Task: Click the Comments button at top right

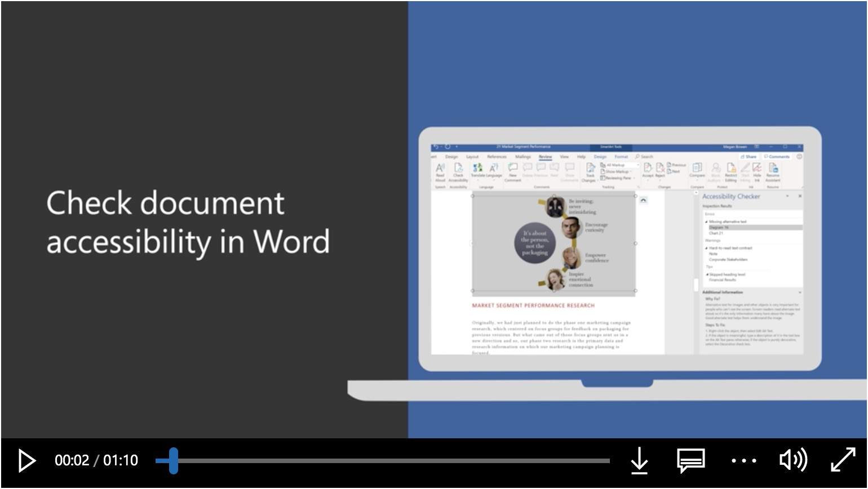Action: pyautogui.click(x=777, y=157)
